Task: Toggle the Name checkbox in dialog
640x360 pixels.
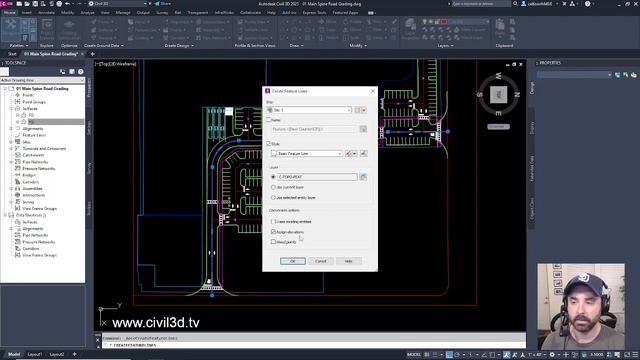Action: [x=269, y=120]
